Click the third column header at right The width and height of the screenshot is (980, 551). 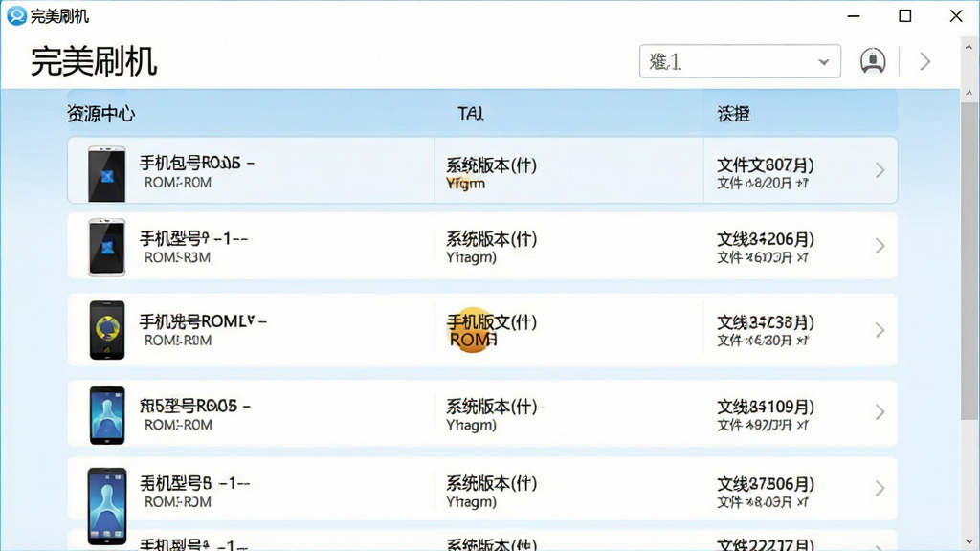[734, 114]
